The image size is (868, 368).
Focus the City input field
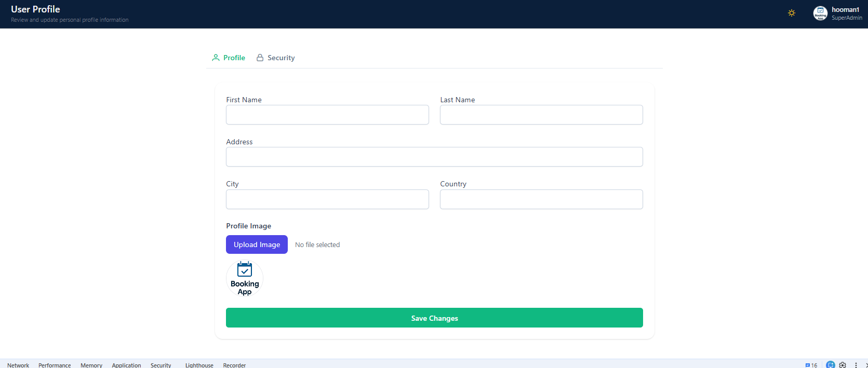point(327,199)
